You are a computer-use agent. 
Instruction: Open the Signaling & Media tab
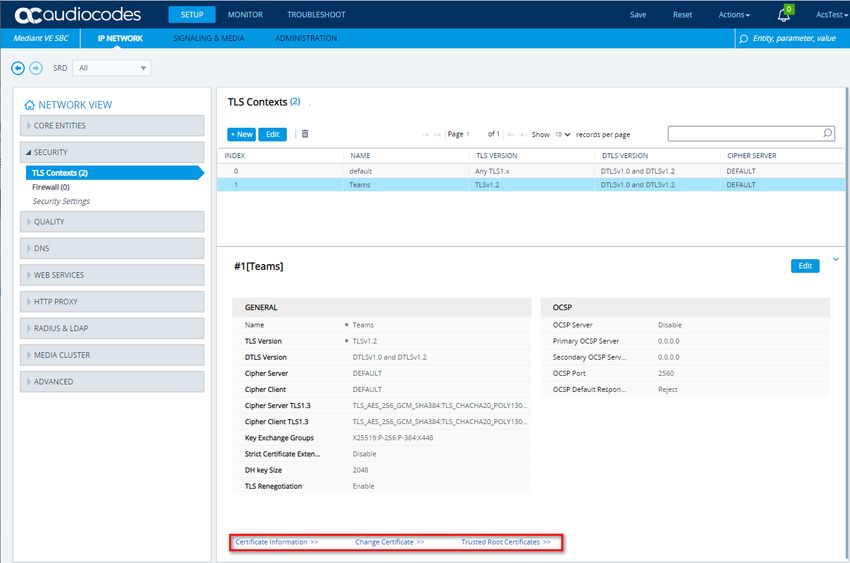point(209,38)
